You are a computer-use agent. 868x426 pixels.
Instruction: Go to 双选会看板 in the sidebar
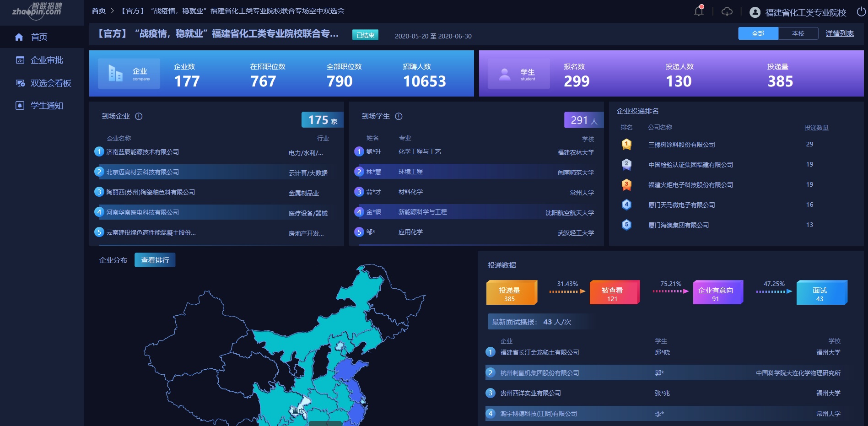click(x=50, y=83)
